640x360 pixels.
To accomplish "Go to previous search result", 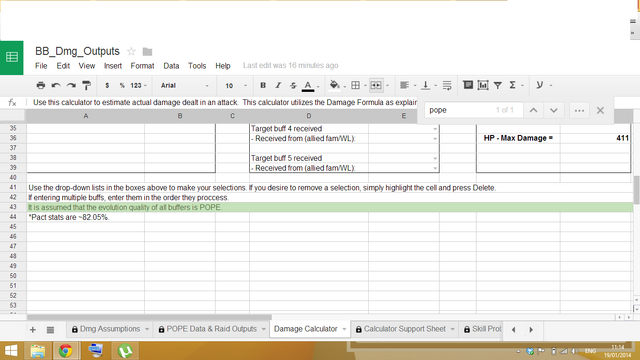I will click(533, 110).
